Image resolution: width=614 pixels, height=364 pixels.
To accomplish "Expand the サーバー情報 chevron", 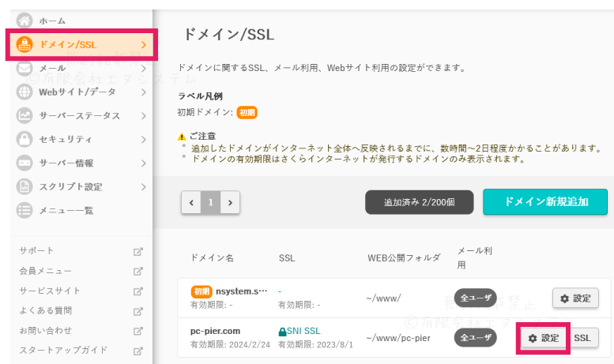I will coord(144,163).
